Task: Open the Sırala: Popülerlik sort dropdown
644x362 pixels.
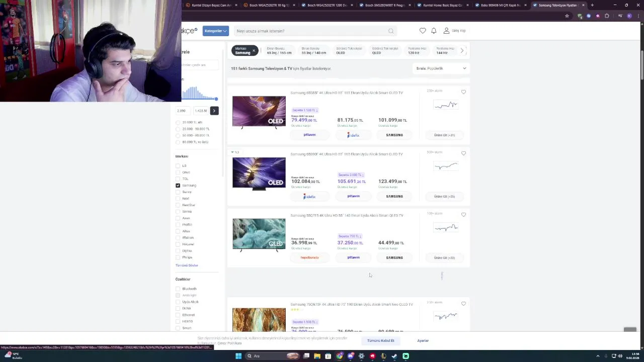Action: click(441, 68)
